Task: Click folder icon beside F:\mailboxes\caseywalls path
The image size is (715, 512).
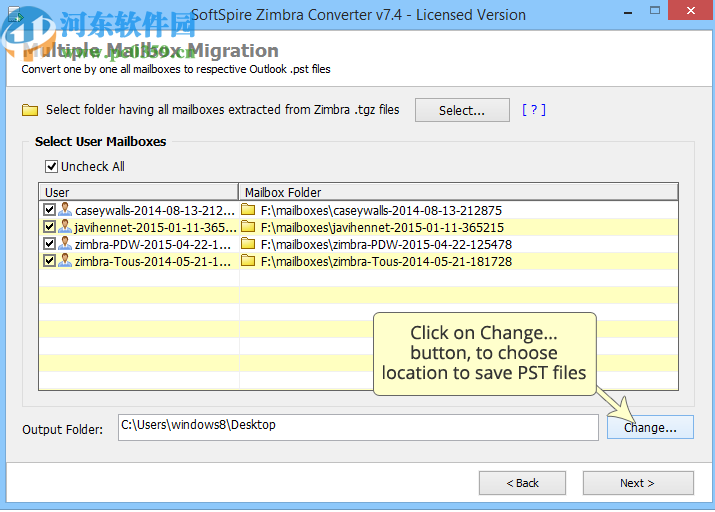Action: pos(248,210)
